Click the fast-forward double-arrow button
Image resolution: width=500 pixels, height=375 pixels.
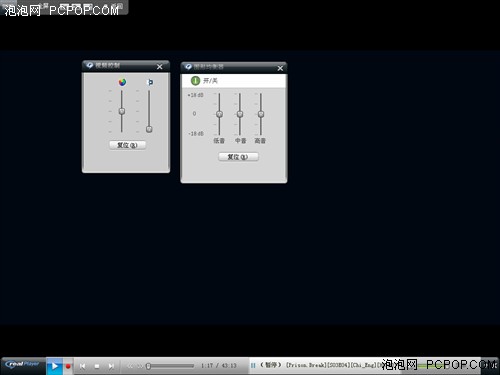click(140, 366)
